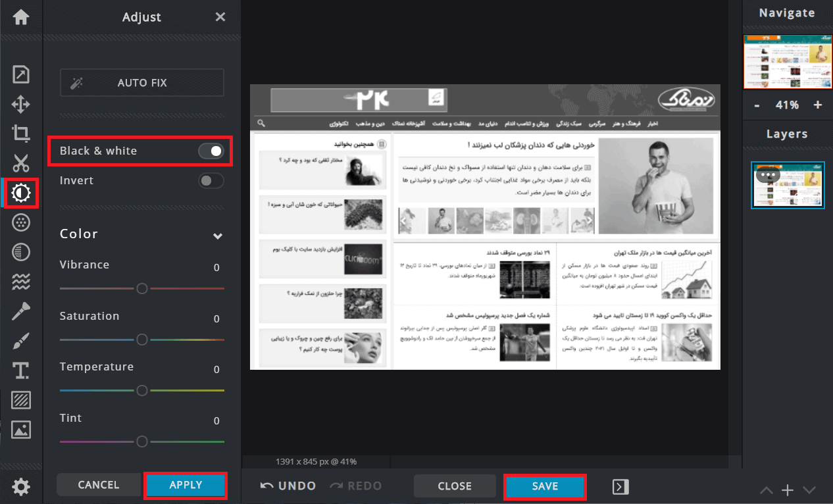Screen dimensions: 833x504
Task: Adjust the Temperature slider handle
Action: click(x=141, y=390)
